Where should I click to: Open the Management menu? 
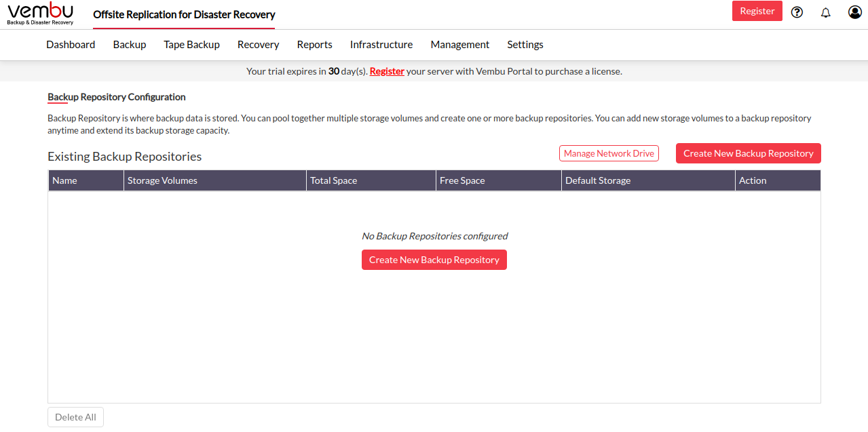click(459, 45)
